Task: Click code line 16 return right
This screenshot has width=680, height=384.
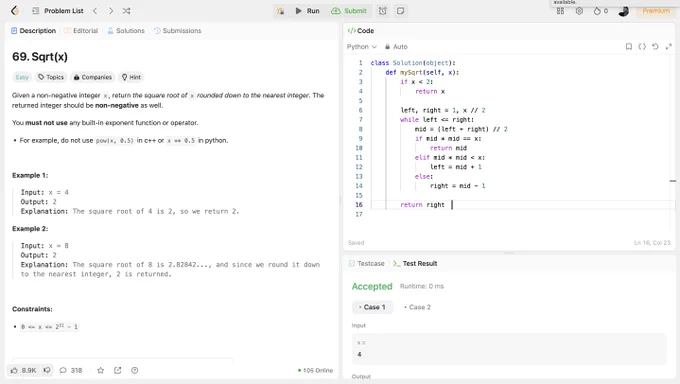Action: click(422, 205)
